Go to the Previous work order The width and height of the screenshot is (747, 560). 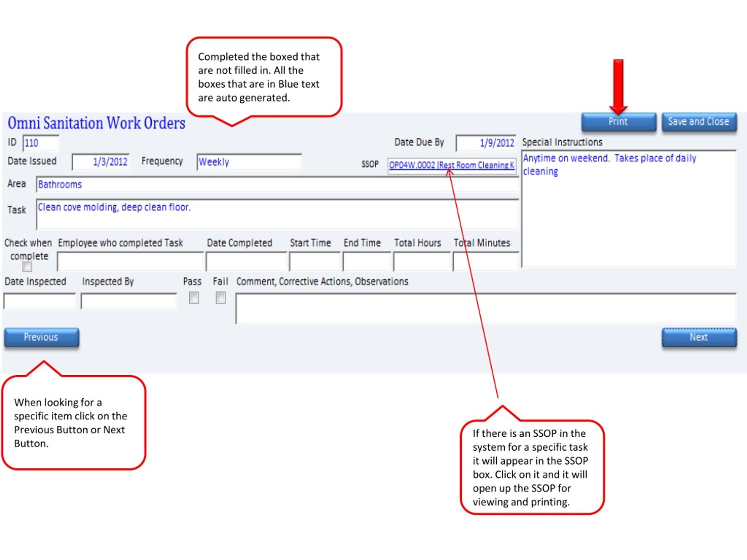41,337
